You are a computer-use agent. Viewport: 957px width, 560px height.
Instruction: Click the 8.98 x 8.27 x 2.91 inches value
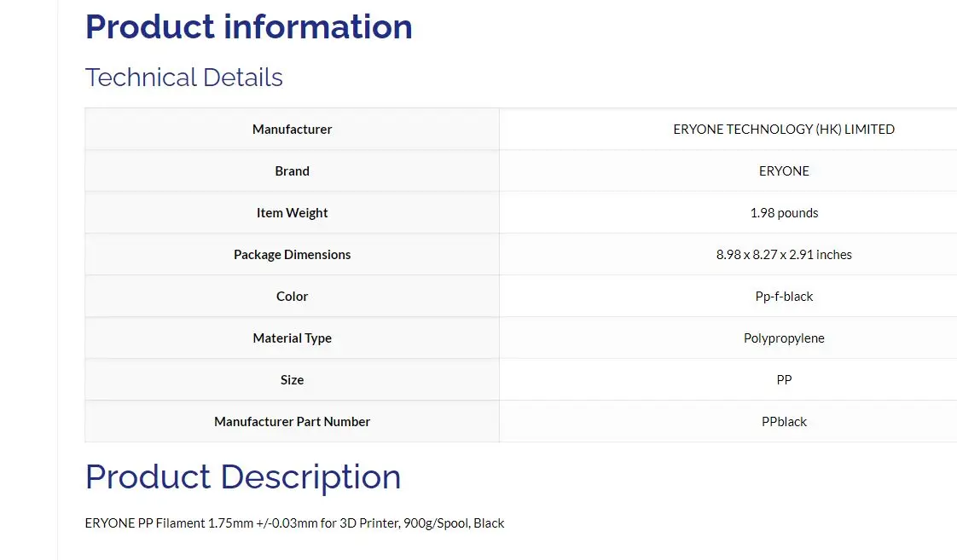tap(784, 254)
